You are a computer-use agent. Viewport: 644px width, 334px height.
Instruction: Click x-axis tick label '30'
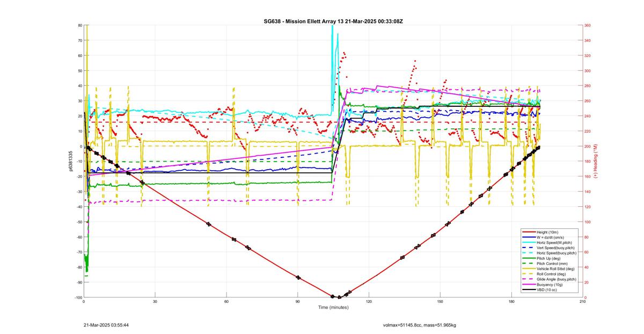point(155,302)
